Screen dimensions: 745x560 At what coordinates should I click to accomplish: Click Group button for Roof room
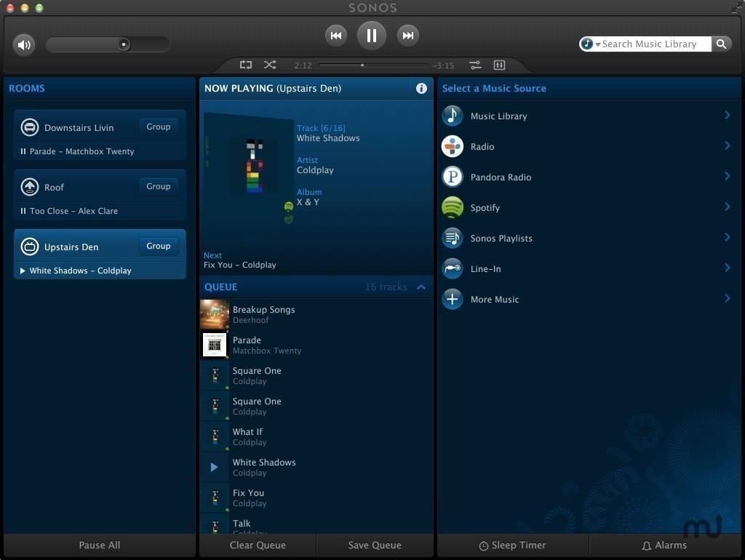[158, 187]
